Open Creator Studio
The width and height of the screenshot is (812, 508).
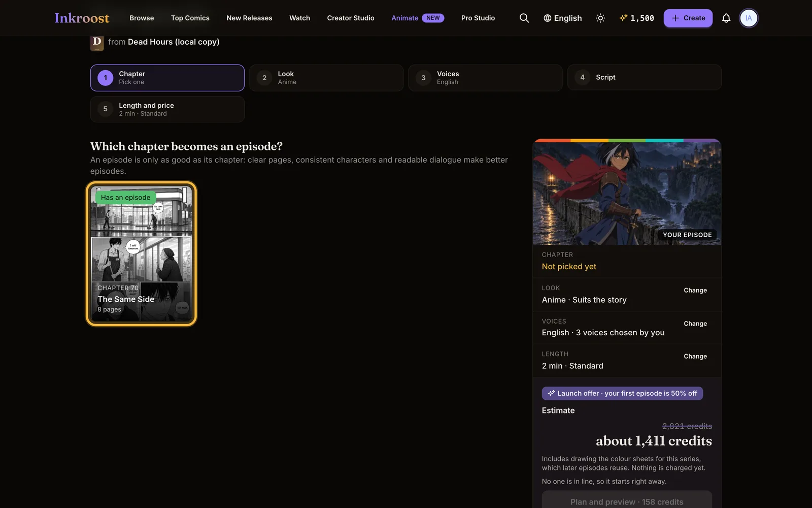[x=351, y=18]
